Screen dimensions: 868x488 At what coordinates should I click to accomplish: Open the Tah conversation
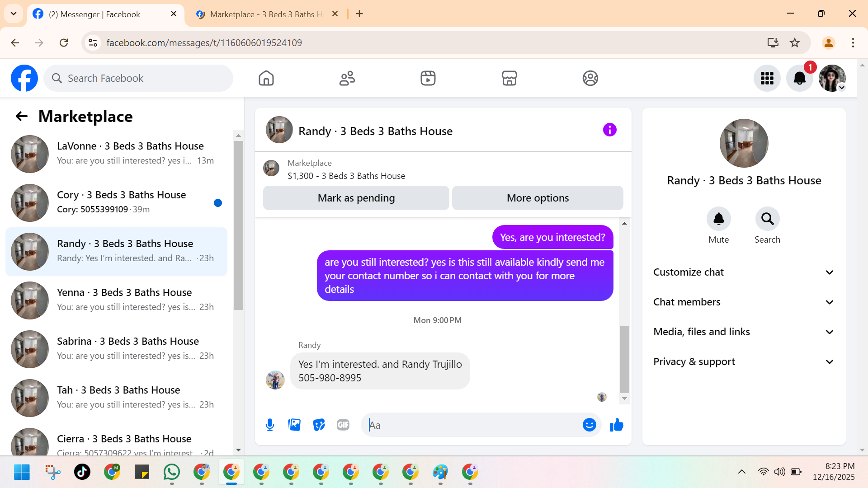[x=117, y=398]
